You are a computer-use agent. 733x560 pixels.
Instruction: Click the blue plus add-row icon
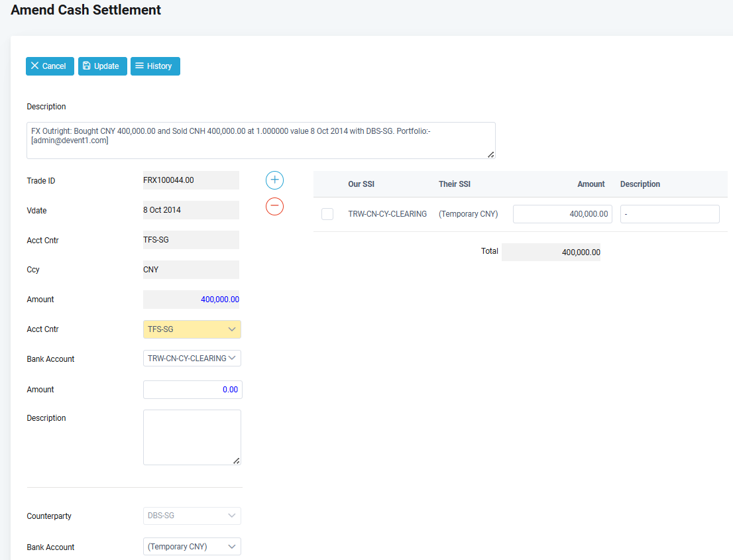[x=274, y=180]
